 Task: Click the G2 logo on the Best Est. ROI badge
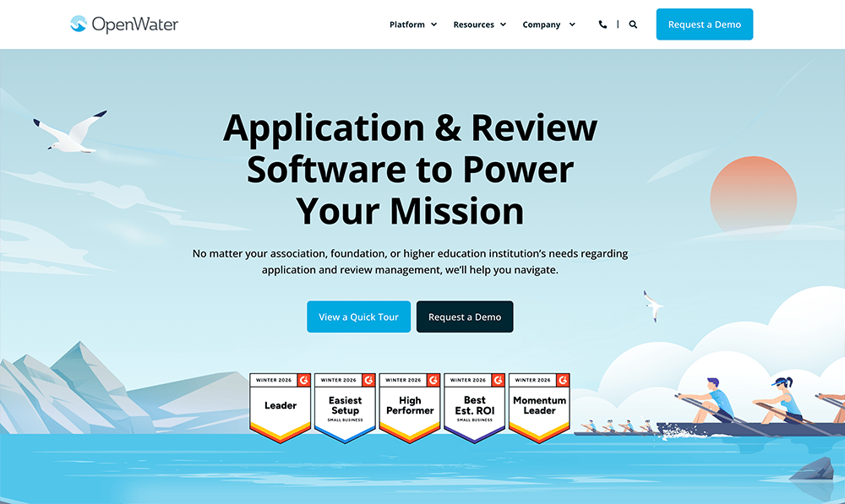[x=498, y=380]
